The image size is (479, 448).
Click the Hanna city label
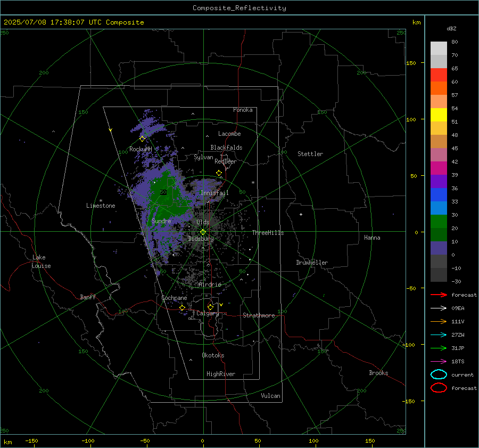coord(372,238)
